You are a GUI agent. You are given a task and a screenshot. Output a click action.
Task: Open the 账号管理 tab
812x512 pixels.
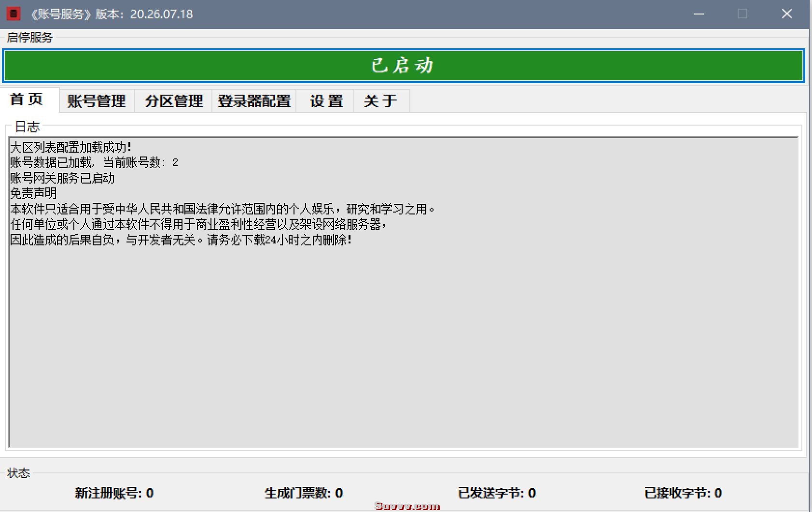point(97,101)
